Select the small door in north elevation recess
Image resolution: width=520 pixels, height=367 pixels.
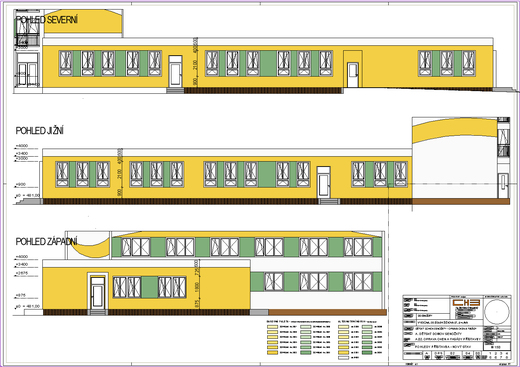[x=353, y=75]
